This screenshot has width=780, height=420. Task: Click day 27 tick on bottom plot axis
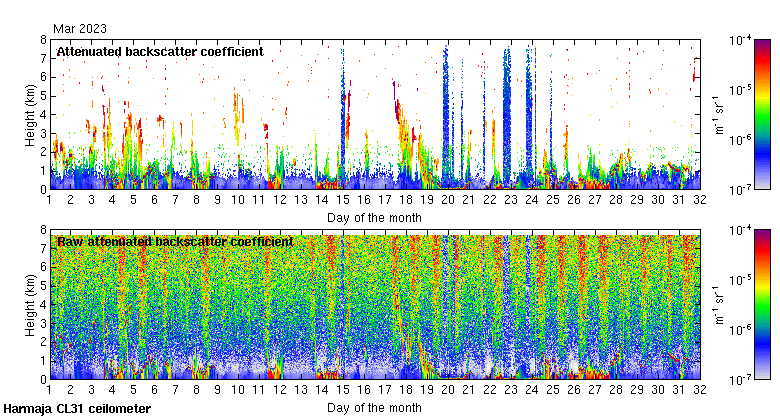pos(595,390)
